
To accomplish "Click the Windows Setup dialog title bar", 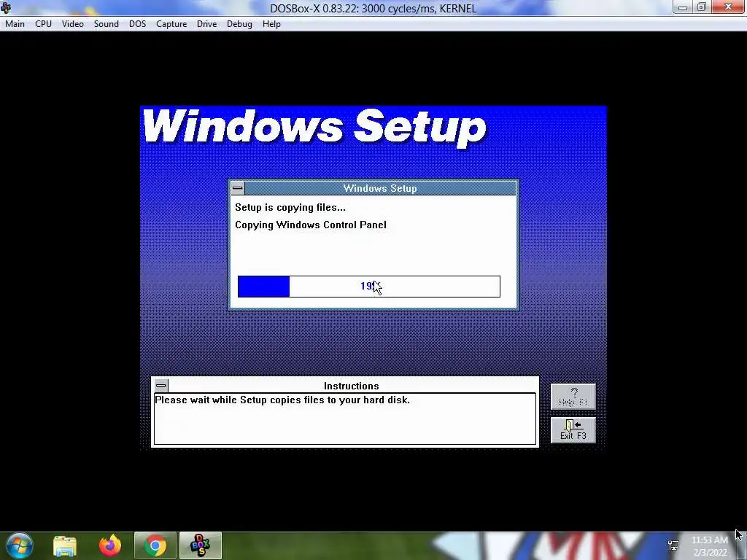I will tap(379, 188).
